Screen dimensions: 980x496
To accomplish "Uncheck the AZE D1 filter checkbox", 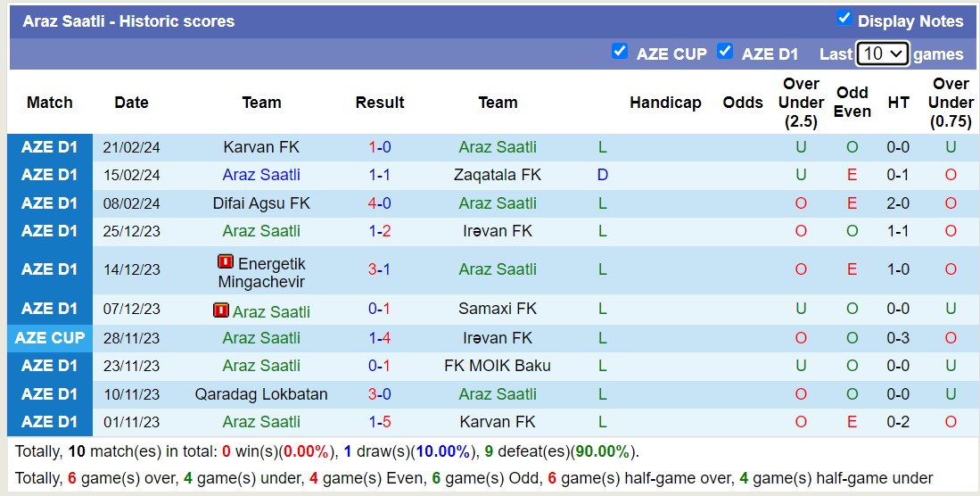I will [725, 52].
